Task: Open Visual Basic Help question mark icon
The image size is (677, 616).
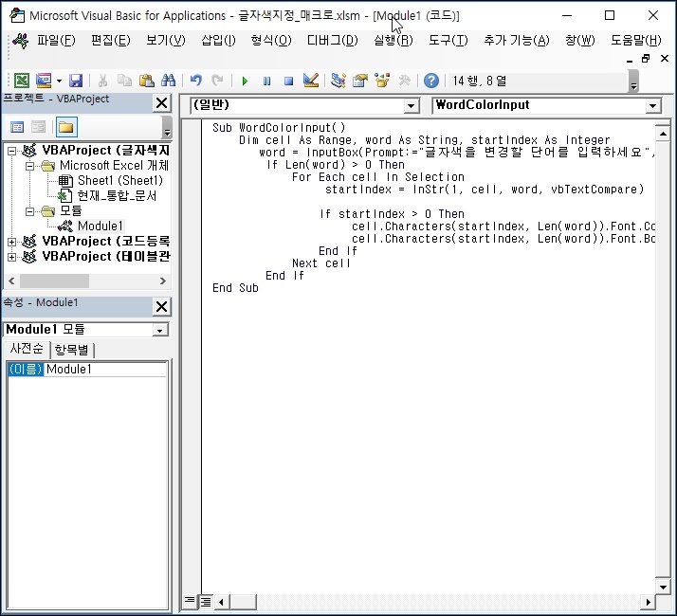Action: coord(430,81)
